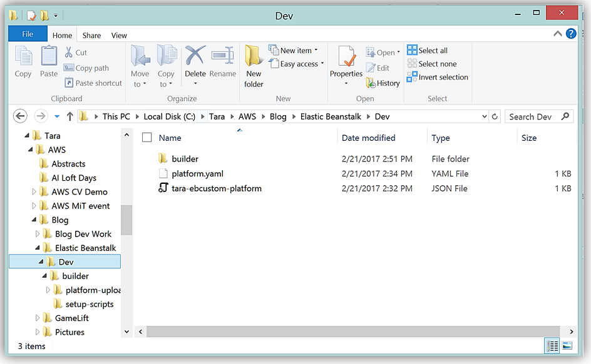
Task: Click the navigation pane vertical scrollbar thumb
Action: (x=126, y=220)
